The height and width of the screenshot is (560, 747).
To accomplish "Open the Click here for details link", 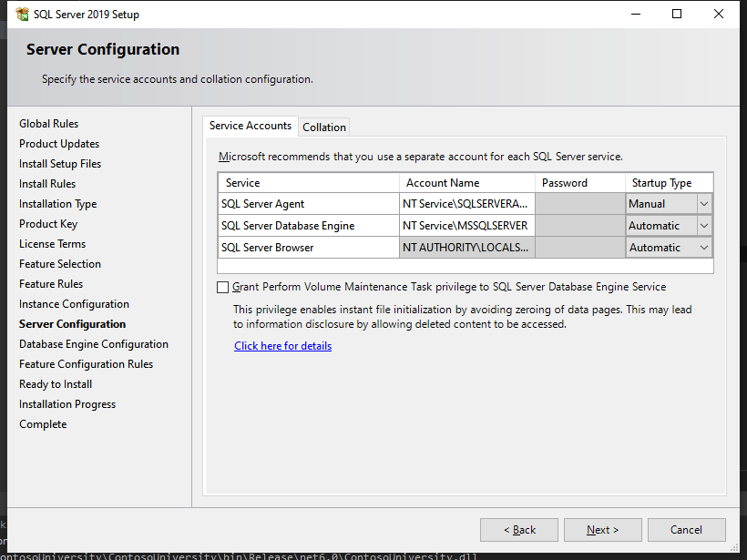I will 282,346.
